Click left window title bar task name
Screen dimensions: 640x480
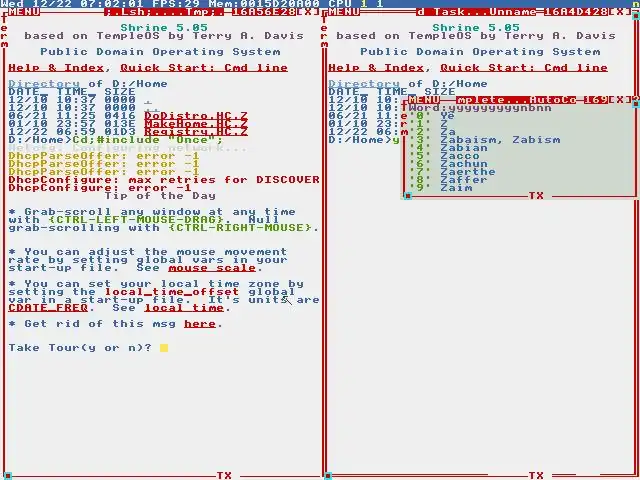click(x=164, y=11)
